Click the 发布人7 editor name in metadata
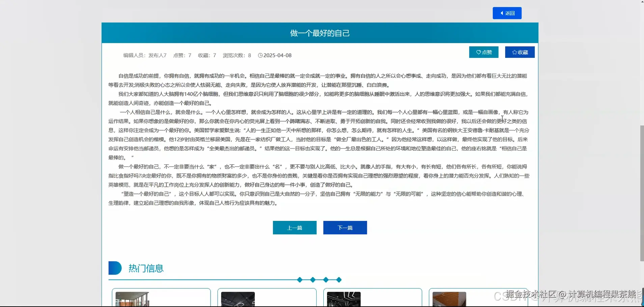The width and height of the screenshot is (644, 307). [157, 55]
